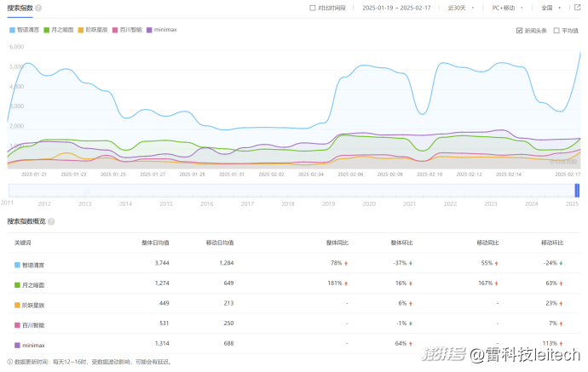
Task: Toggle 月之暗面 series in chart legend
Action: pos(59,30)
